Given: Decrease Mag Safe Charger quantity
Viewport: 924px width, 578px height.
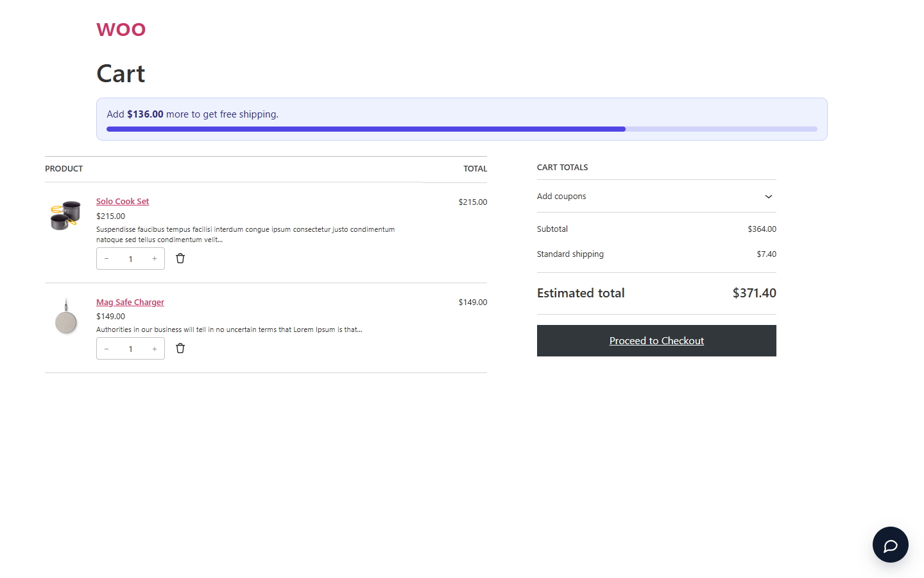Looking at the screenshot, I should click(x=107, y=349).
